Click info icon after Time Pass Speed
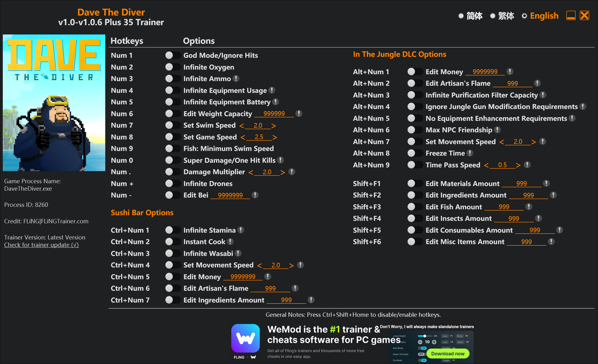This screenshot has width=598, height=364. 527,165
